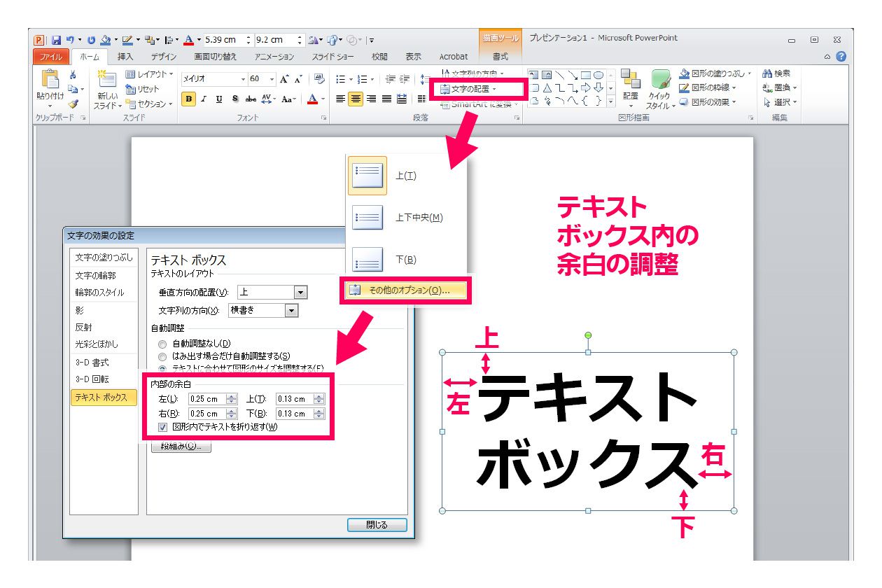Click the Italic formatting icon
Screen dimensions: 882x588
(x=204, y=99)
